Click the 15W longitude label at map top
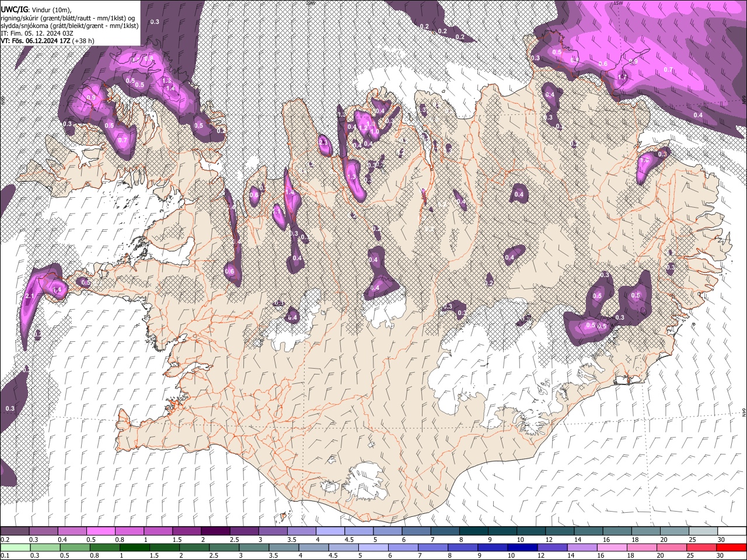Screen dimensions: 747x560 click(618, 3)
